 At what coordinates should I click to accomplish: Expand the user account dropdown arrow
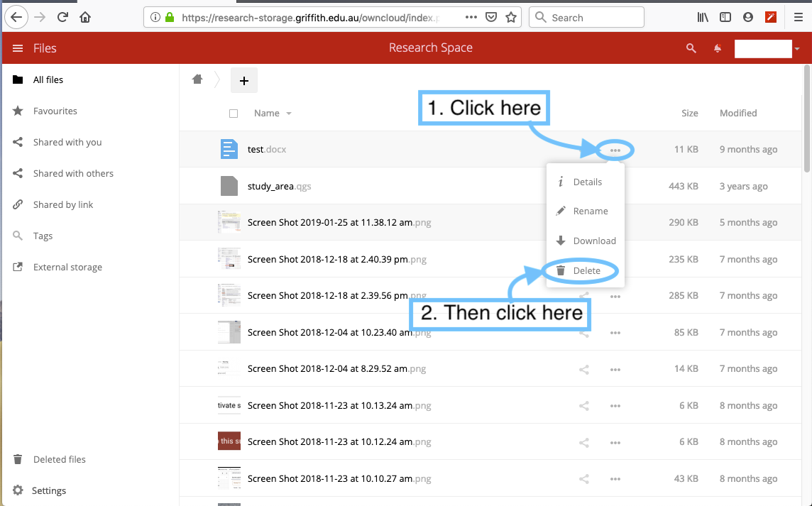[797, 49]
